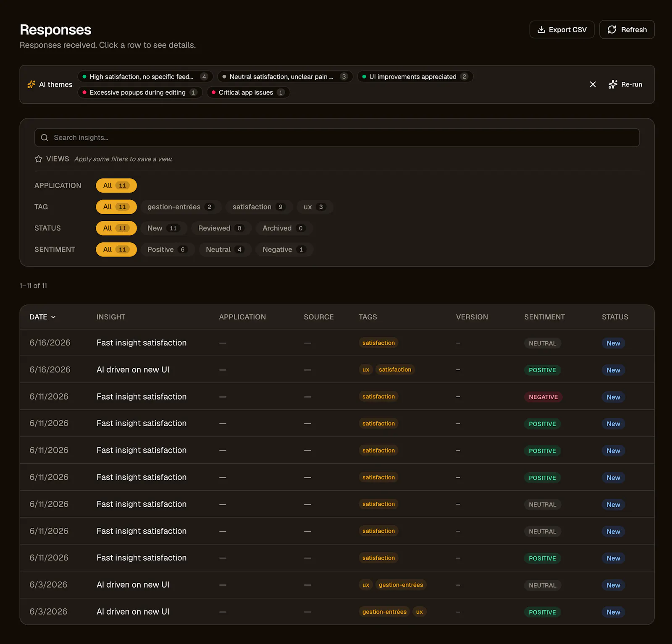Click the 1–11 of 11 count text
The width and height of the screenshot is (672, 644).
click(33, 285)
